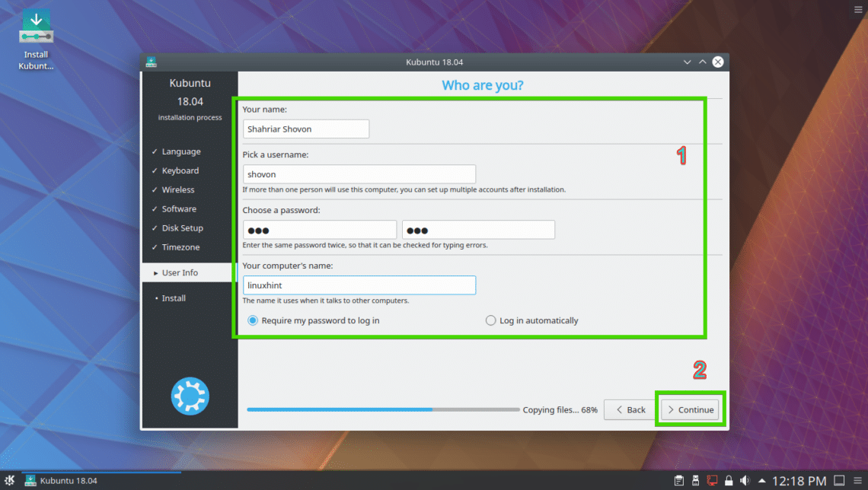
Task: Open the removable devices tray icon
Action: (695, 481)
